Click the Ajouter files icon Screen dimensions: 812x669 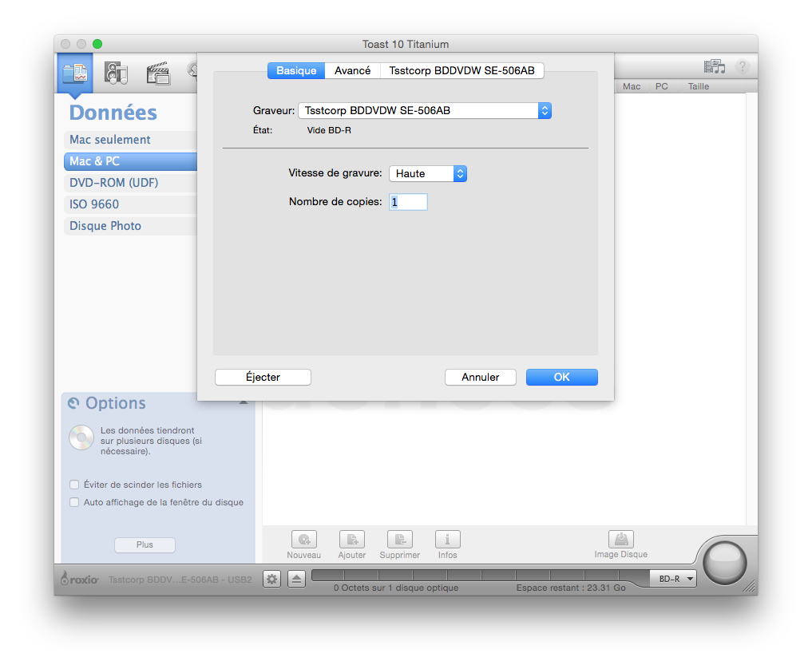(x=351, y=540)
